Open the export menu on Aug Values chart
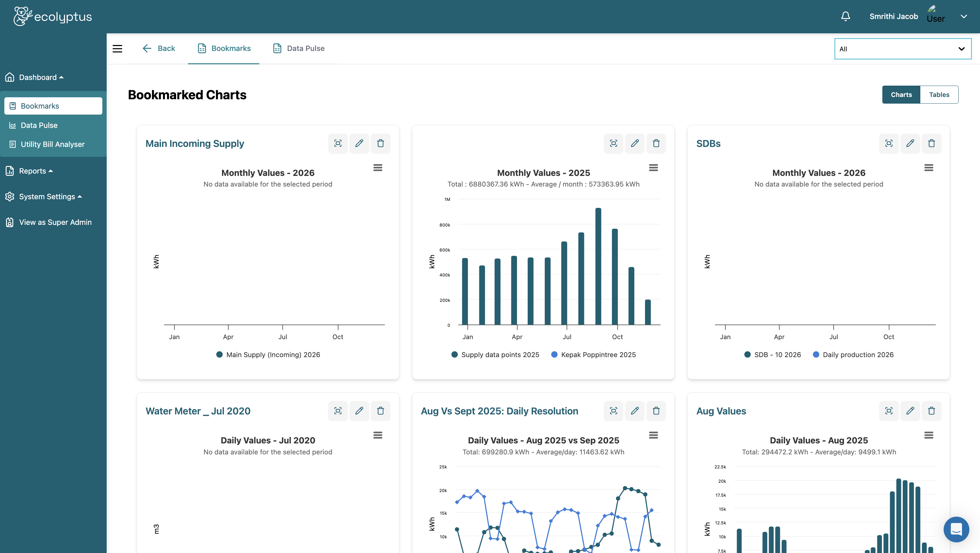Image resolution: width=980 pixels, height=553 pixels. point(929,435)
